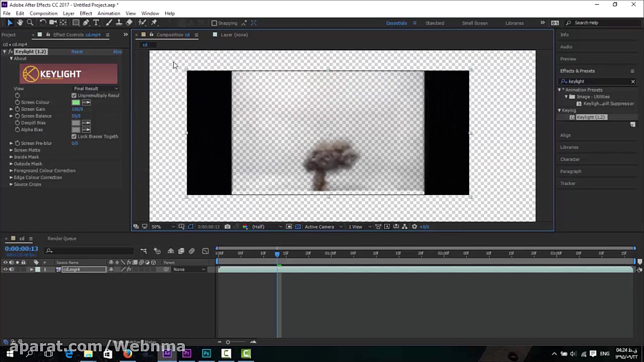Screen dimensions: 644x362
Task: Click Reset on Keylight effect
Action: coord(77,52)
